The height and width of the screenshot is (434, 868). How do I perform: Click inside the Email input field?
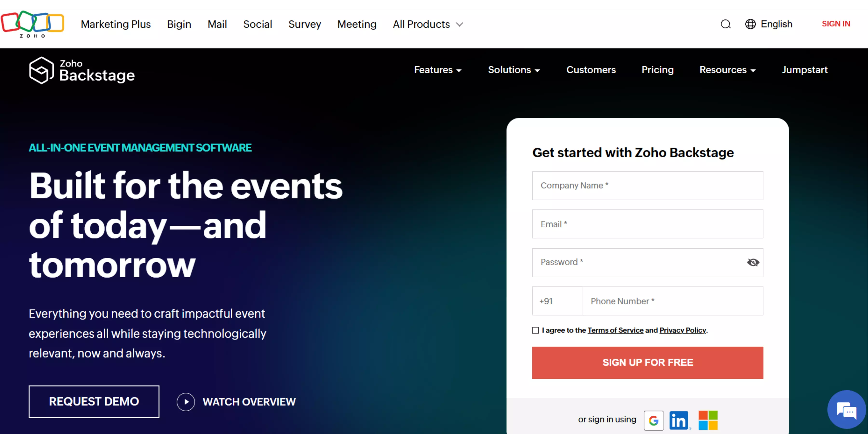coord(647,224)
